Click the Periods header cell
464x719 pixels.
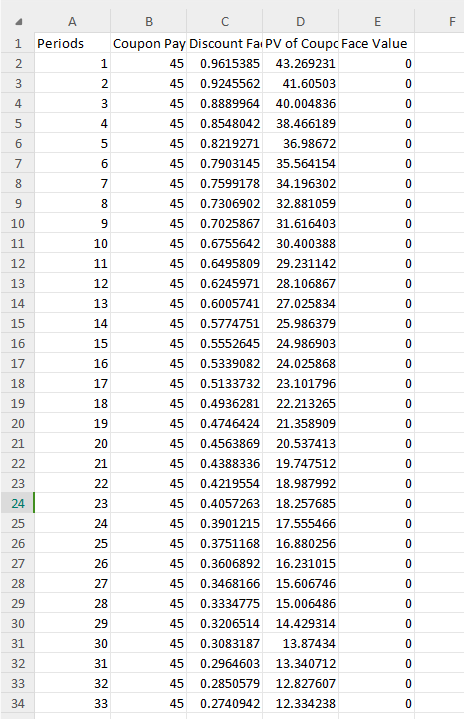(x=72, y=43)
